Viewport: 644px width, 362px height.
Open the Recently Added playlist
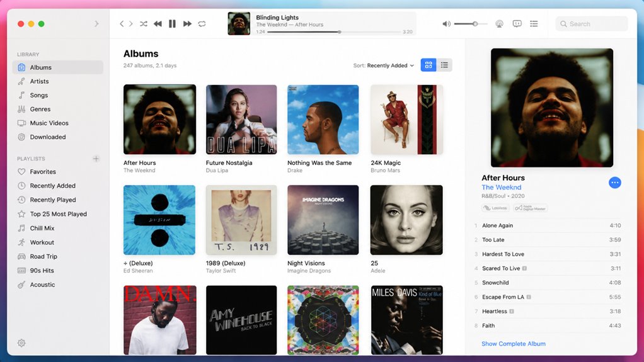tap(58, 186)
